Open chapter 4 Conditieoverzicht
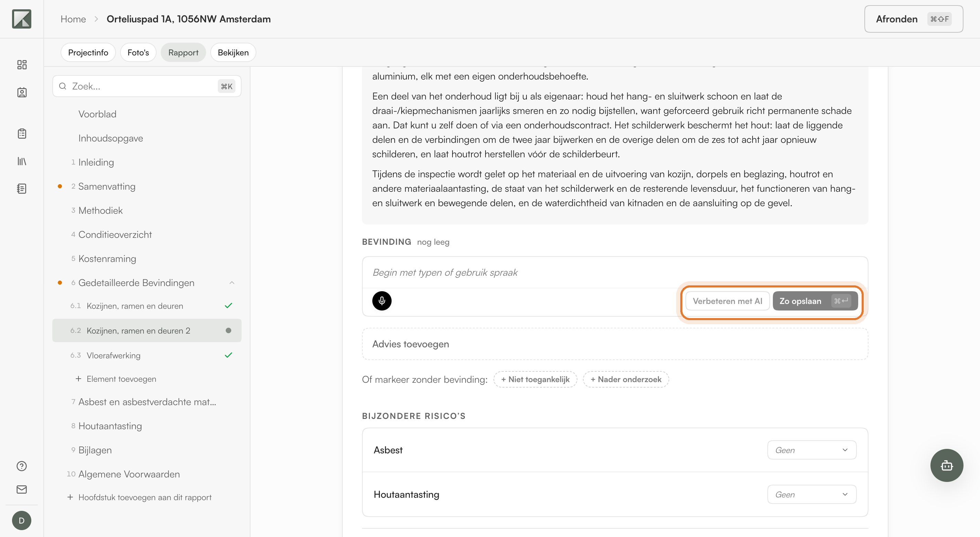Screen dimensions: 980x537 [115, 234]
